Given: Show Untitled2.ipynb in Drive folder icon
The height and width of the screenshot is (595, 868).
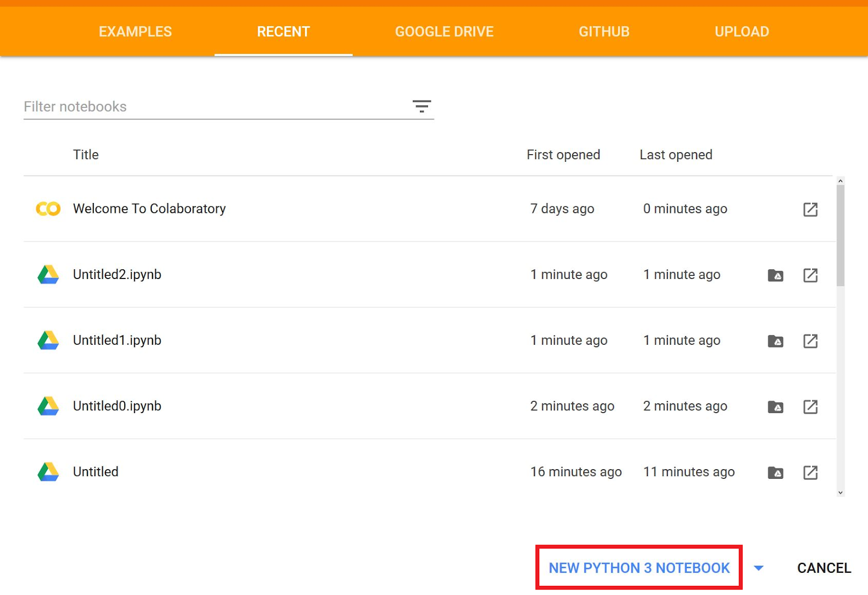Looking at the screenshot, I should (x=776, y=275).
